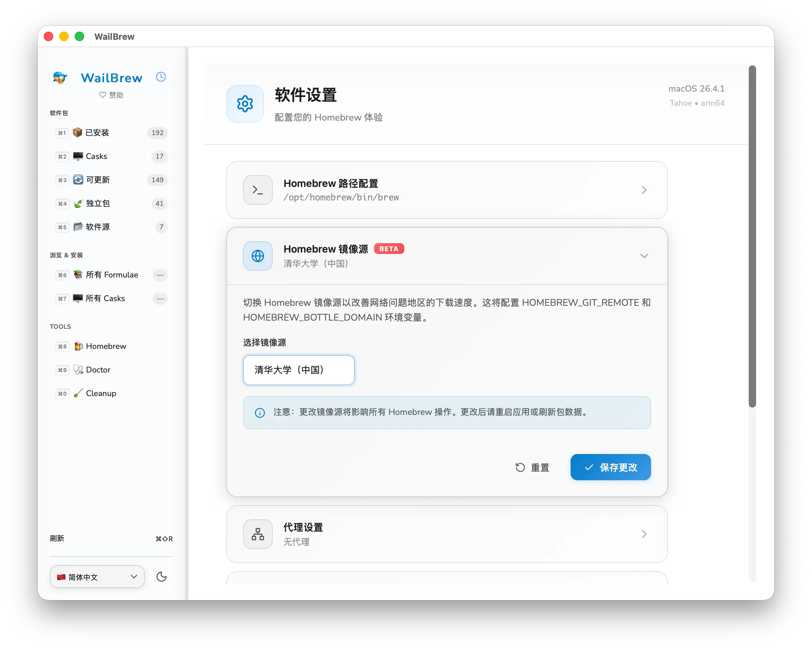Image resolution: width=812 pixels, height=650 pixels.
Task: Click the 41 badge beside 独立包
Action: click(159, 203)
